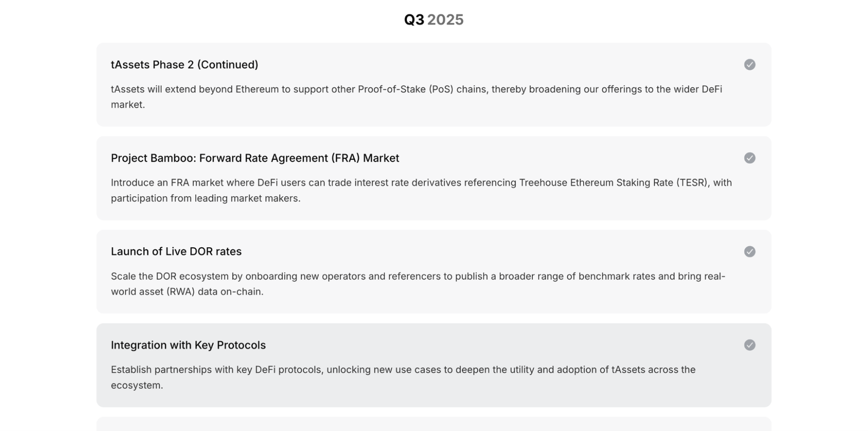Open the Project Bamboo roadmap card
This screenshot has height=431, width=868.
click(434, 178)
